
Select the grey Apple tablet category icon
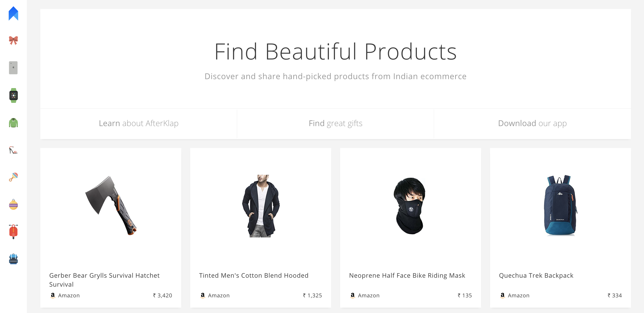coord(13,68)
